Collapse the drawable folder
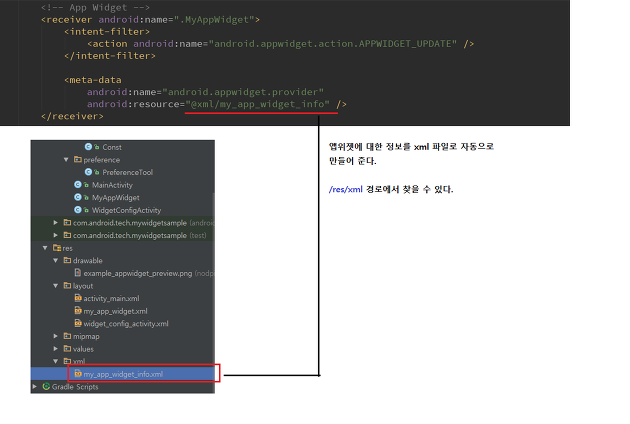The image size is (630, 424). coord(55,260)
